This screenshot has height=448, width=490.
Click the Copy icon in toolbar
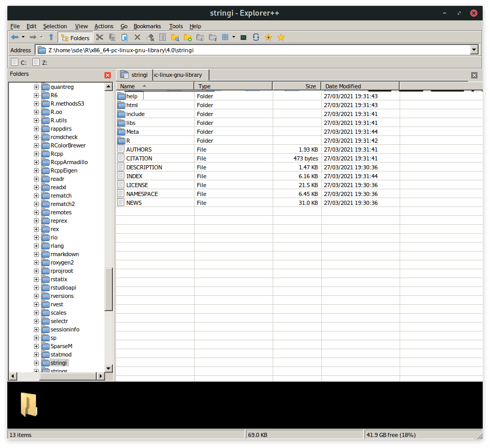[112, 38]
